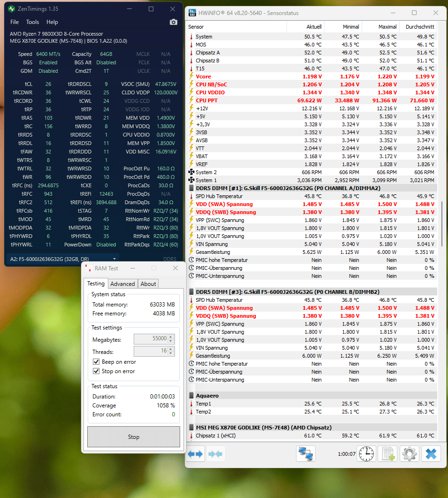Click the HWiNFO app icon in title bar

(x=192, y=13)
